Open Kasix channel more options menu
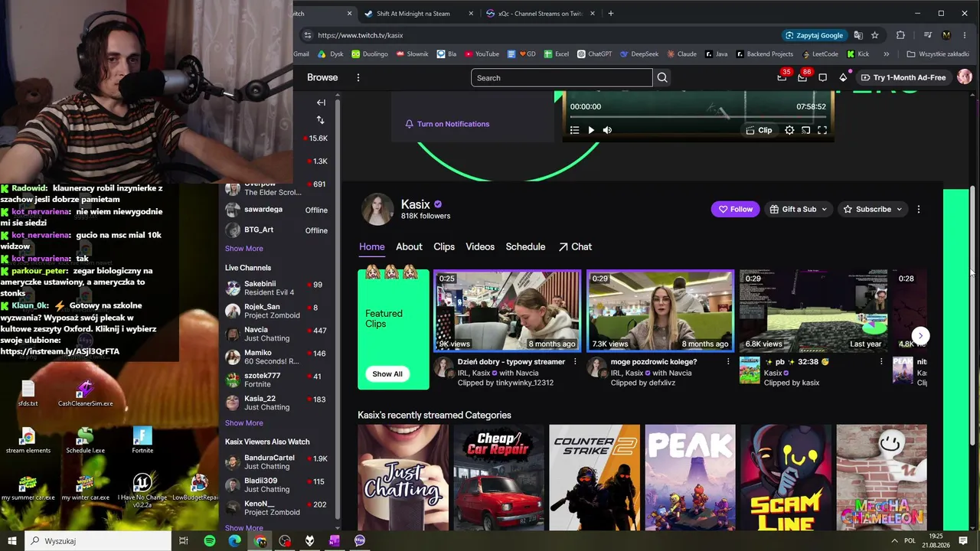The height and width of the screenshot is (551, 980). tap(919, 209)
